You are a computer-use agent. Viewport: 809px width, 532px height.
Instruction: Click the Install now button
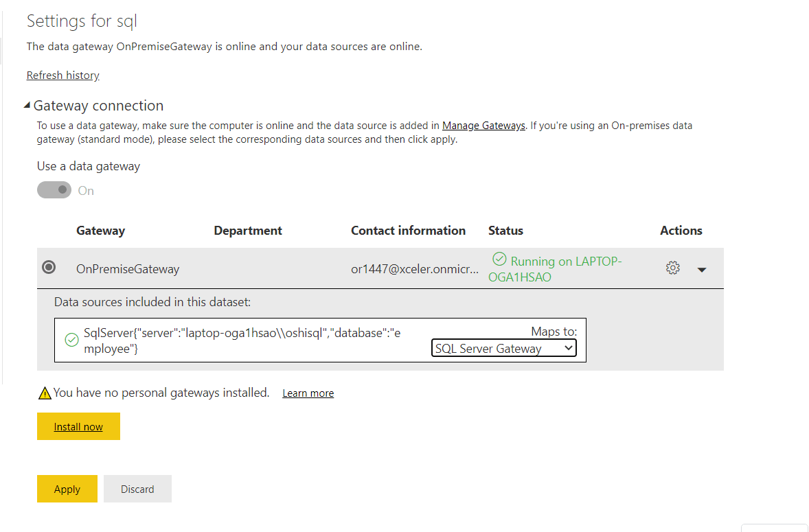tap(78, 426)
